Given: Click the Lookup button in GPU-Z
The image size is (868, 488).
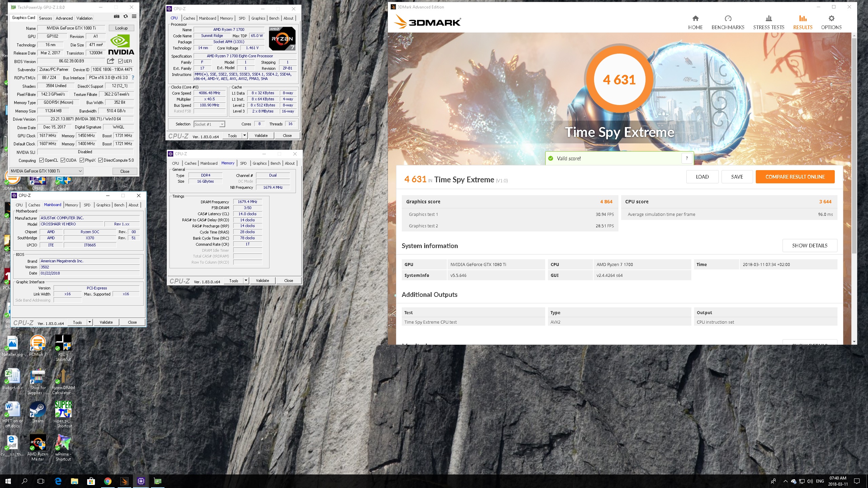Looking at the screenshot, I should pos(121,28).
